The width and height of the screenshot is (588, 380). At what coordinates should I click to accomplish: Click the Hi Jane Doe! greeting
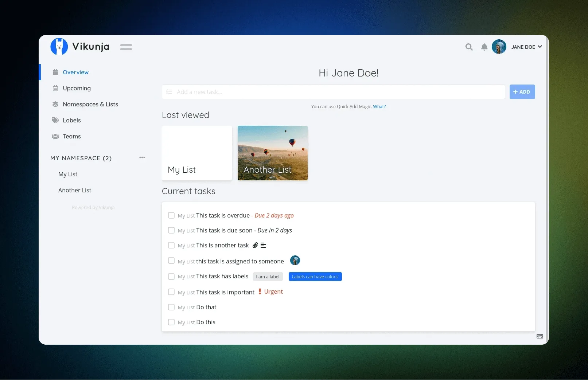[348, 73]
